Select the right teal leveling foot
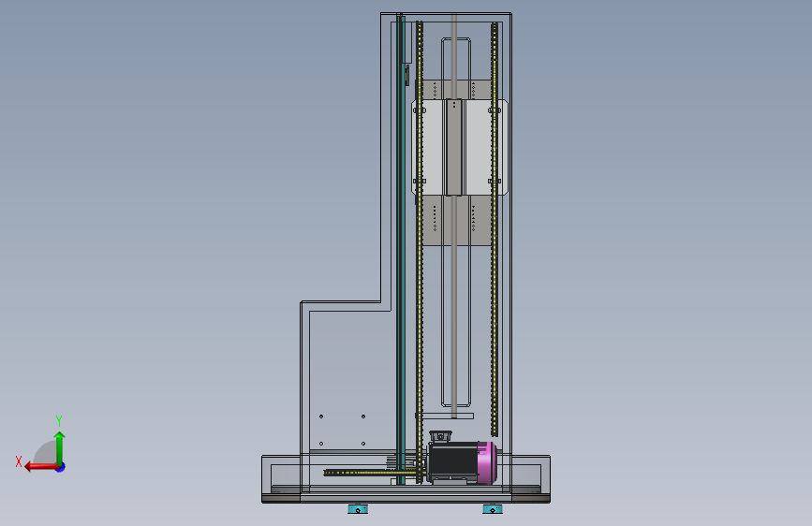 pos(493,509)
